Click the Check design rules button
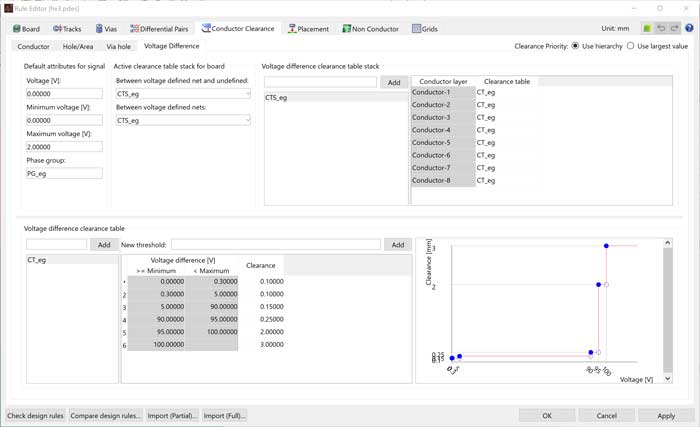This screenshot has width=700, height=427. pos(35,415)
